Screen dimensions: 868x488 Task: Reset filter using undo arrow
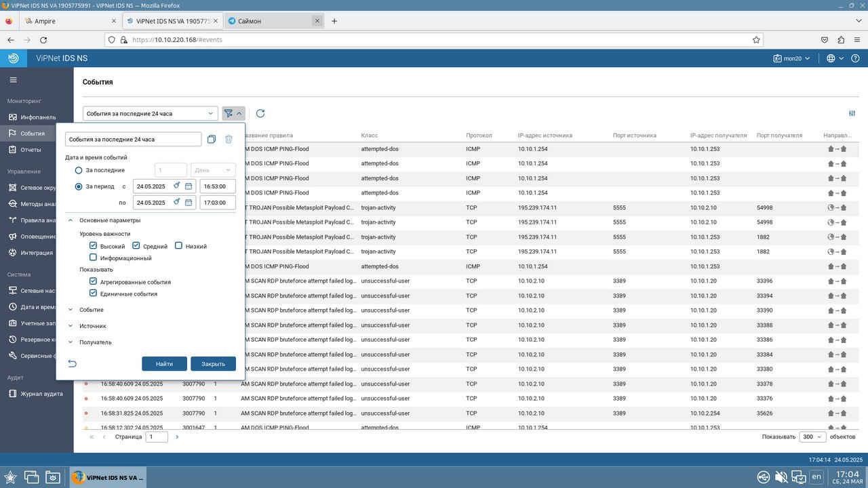click(73, 364)
